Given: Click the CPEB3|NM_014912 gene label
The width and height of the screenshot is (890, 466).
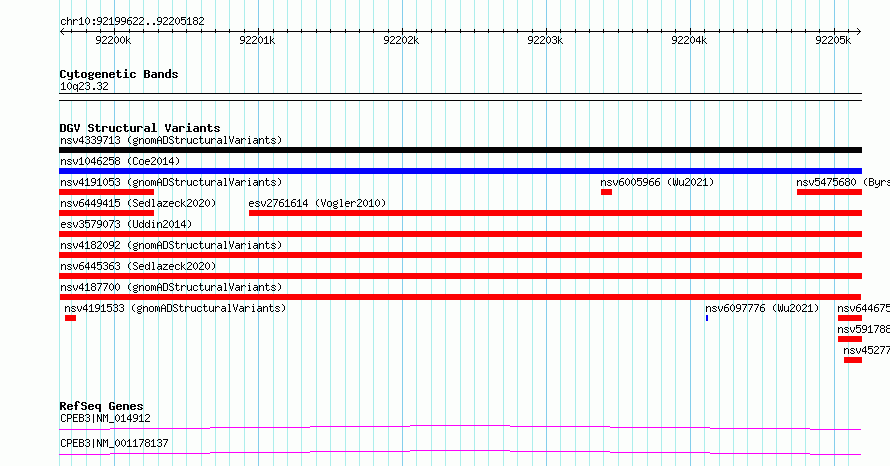Looking at the screenshot, I should click(106, 418).
